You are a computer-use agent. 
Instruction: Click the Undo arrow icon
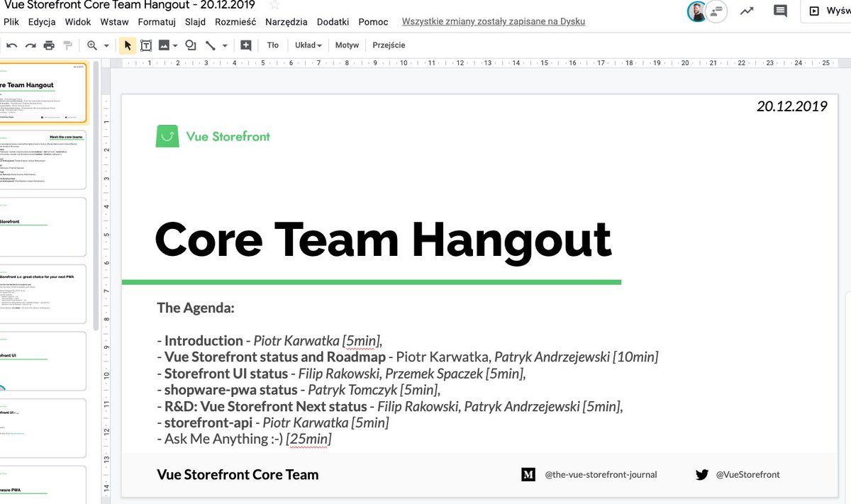(12, 45)
